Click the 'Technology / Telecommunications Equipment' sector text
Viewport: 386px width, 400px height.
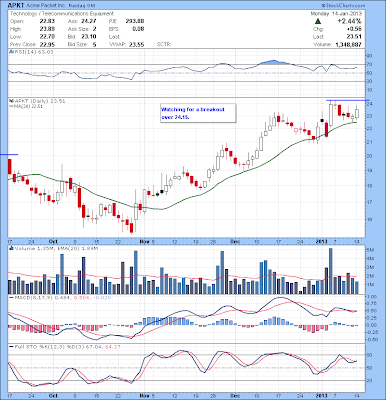(62, 14)
